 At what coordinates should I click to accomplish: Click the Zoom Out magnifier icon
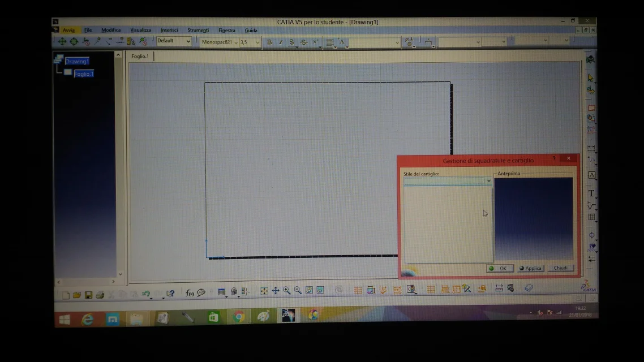298,290
